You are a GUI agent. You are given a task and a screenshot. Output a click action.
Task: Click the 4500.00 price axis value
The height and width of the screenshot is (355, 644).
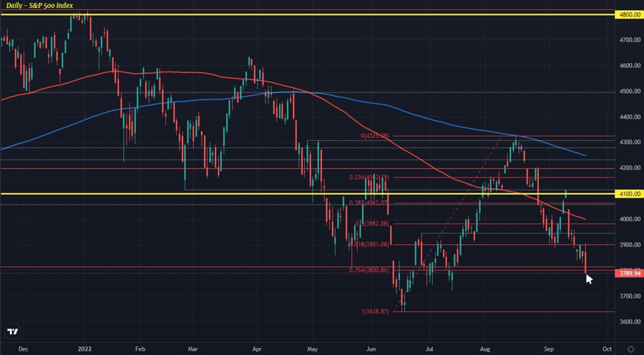(x=631, y=91)
